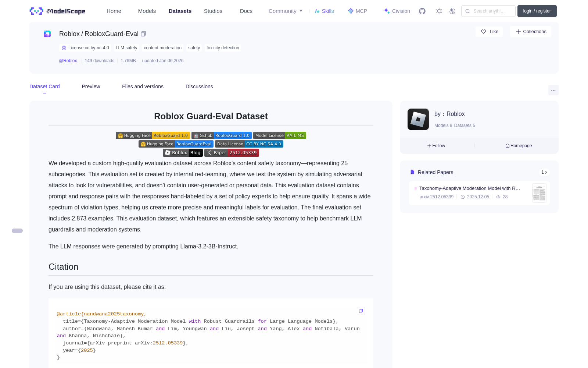Open Hugging Face RobloxGuard 1.0 badge
Screen dimensions: 588x368
[x=153, y=135]
